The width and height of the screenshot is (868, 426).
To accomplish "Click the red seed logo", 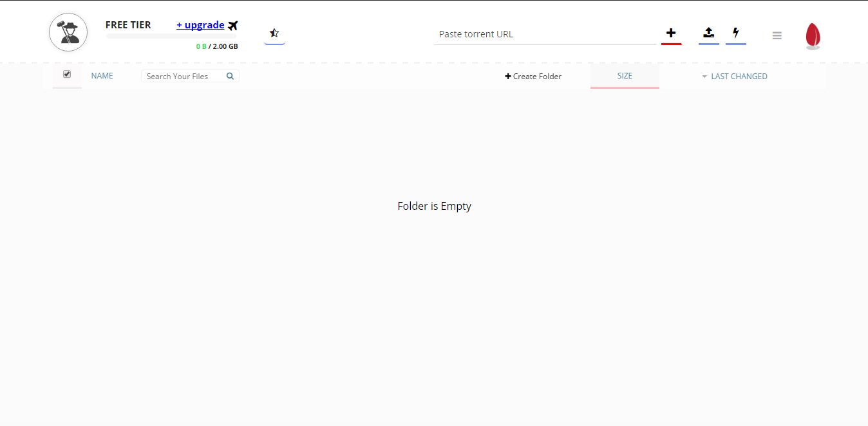I will tap(813, 36).
